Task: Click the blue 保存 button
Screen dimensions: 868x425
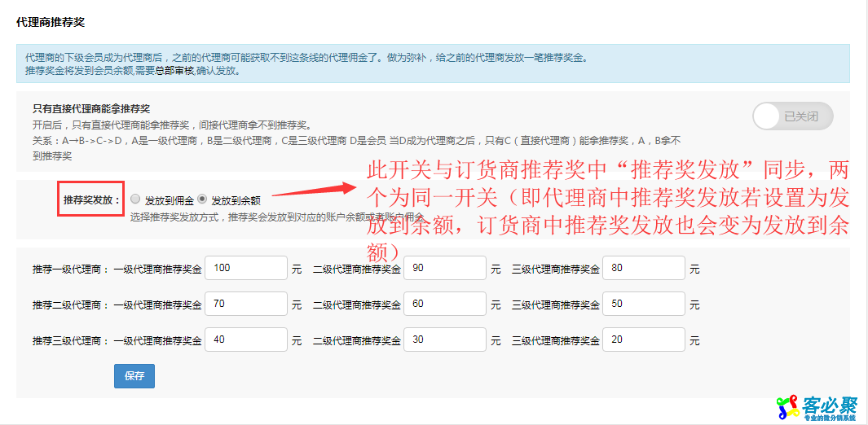Action: click(134, 375)
